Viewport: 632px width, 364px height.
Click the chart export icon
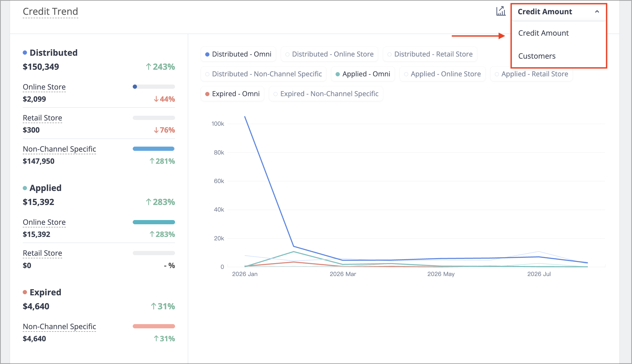pos(501,11)
